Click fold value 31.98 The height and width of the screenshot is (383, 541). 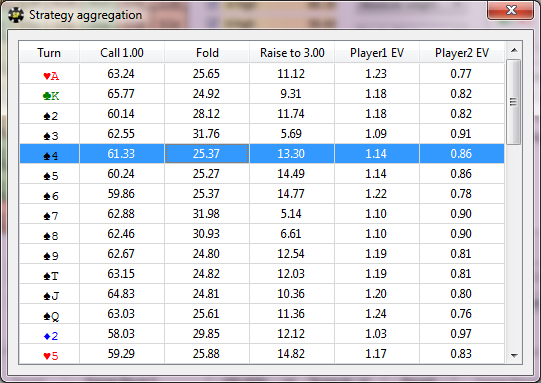coord(206,214)
